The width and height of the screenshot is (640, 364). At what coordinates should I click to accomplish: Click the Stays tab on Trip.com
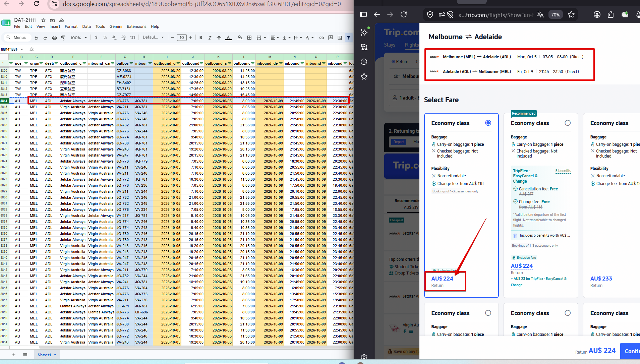[x=390, y=45]
